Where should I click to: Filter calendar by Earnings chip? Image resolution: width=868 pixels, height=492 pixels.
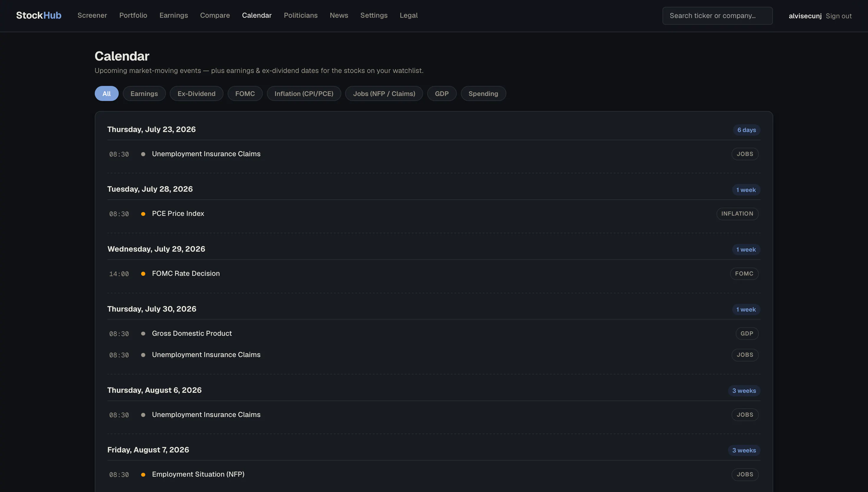pos(144,94)
